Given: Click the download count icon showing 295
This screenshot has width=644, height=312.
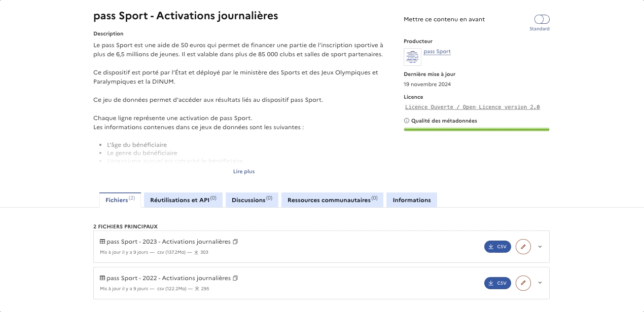Looking at the screenshot, I should click(196, 289).
